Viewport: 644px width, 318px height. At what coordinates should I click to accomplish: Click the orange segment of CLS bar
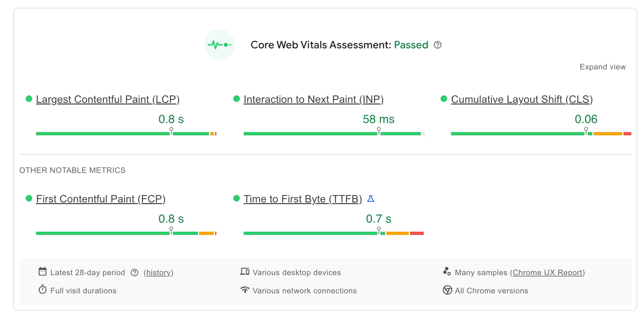pos(608,134)
